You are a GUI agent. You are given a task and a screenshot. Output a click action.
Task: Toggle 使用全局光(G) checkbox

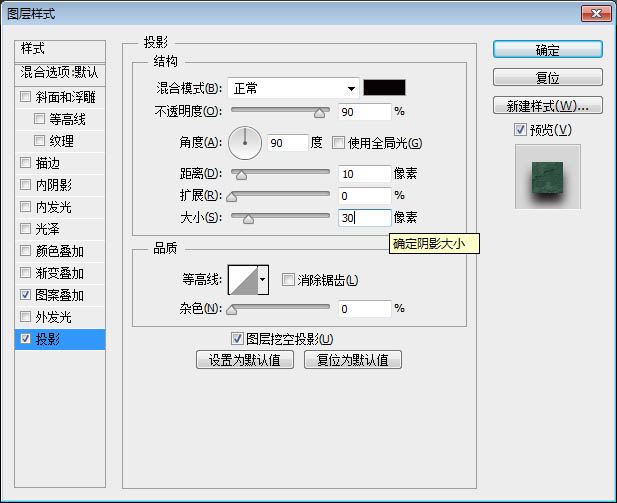338,142
